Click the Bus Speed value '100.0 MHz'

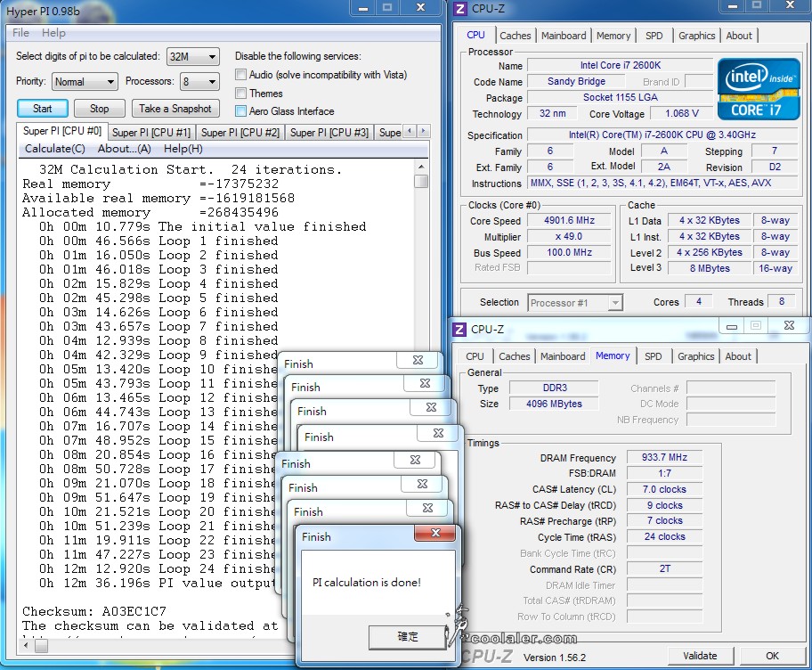(x=569, y=252)
